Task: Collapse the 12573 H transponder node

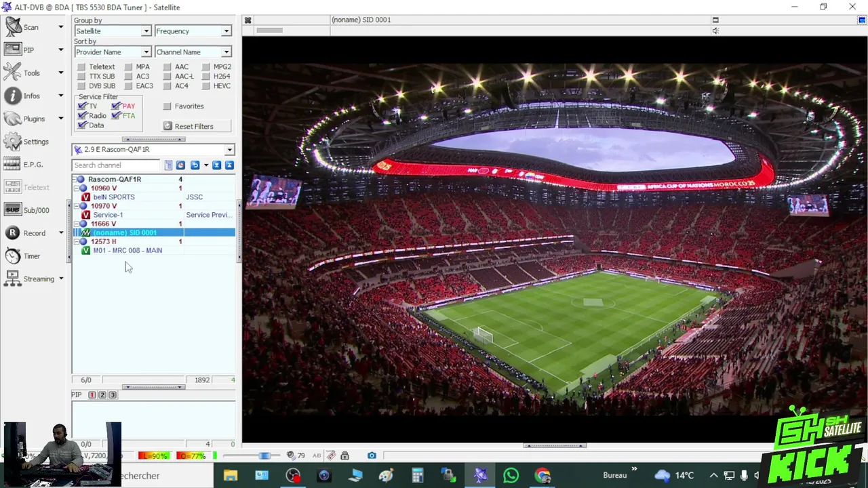Action: tap(76, 241)
